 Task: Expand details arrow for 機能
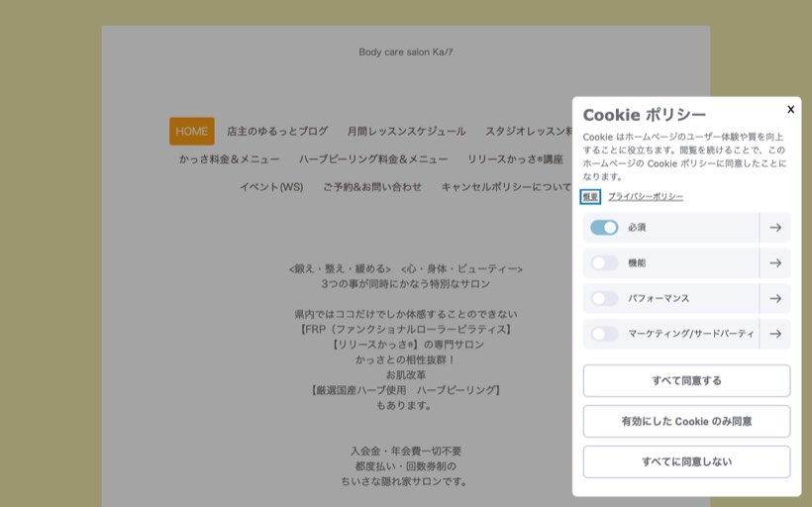click(x=775, y=263)
